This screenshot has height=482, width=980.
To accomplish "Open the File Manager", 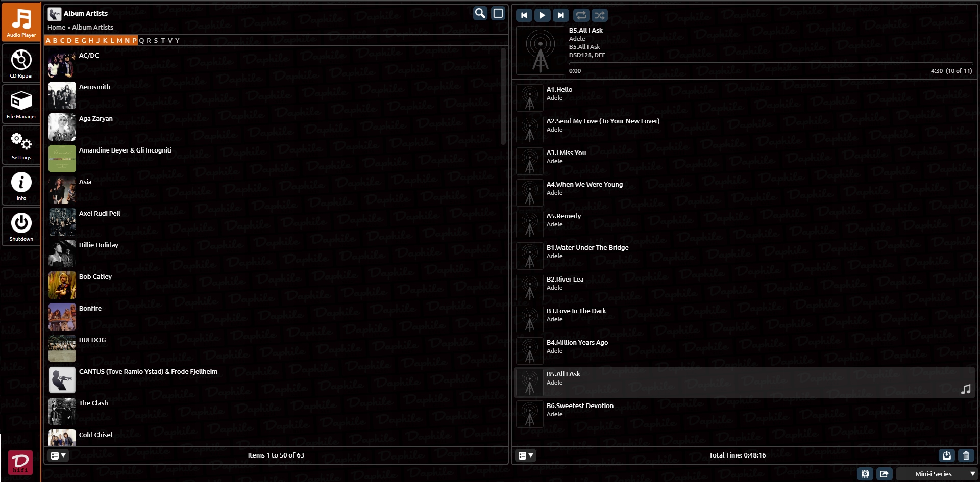I will point(21,104).
